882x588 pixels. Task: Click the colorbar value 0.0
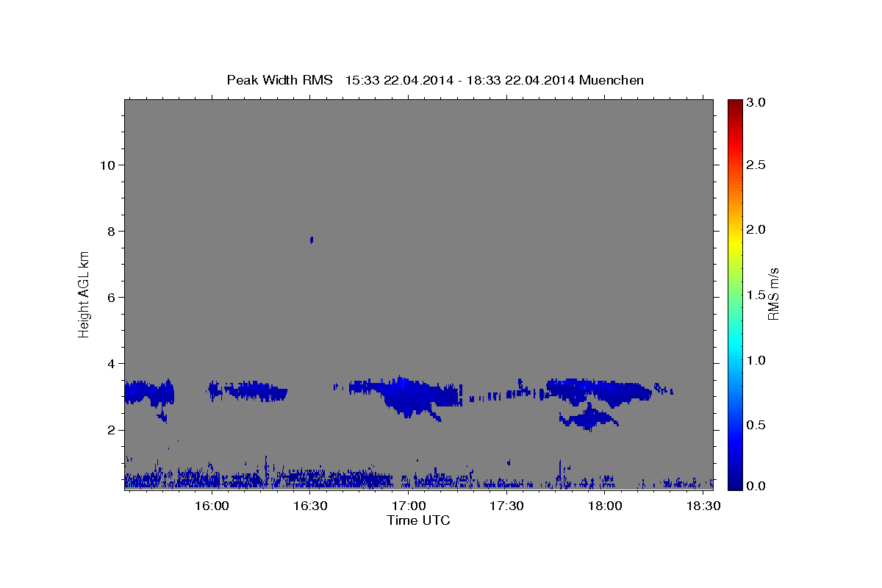(x=757, y=486)
